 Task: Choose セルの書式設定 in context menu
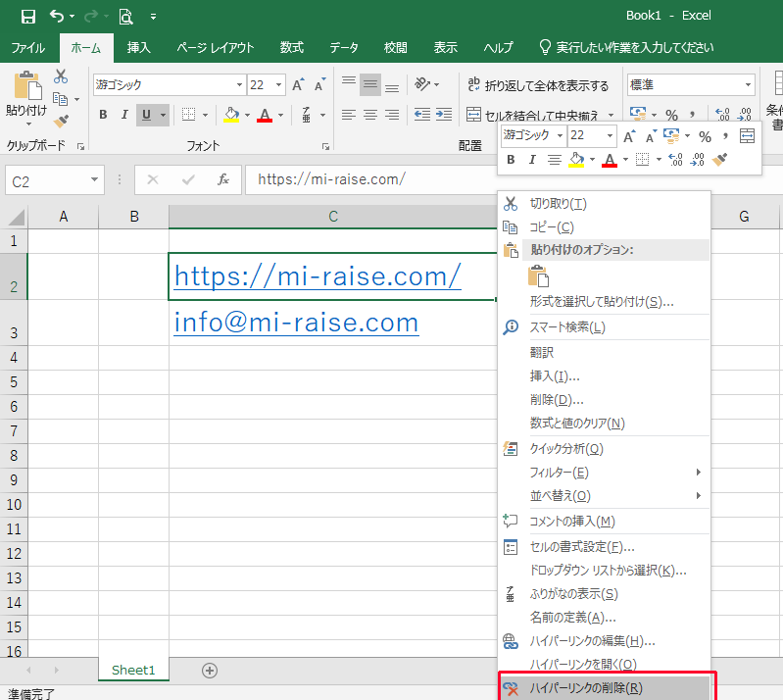pos(605,547)
